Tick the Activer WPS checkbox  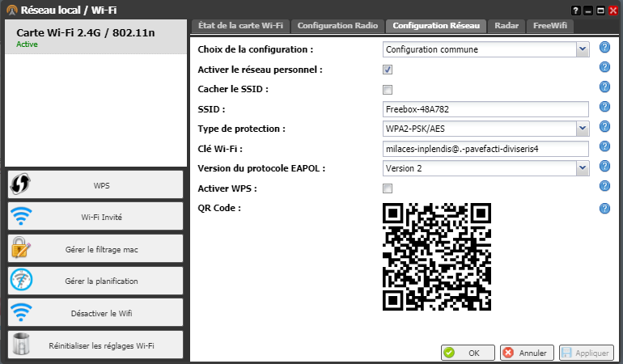[x=388, y=188]
